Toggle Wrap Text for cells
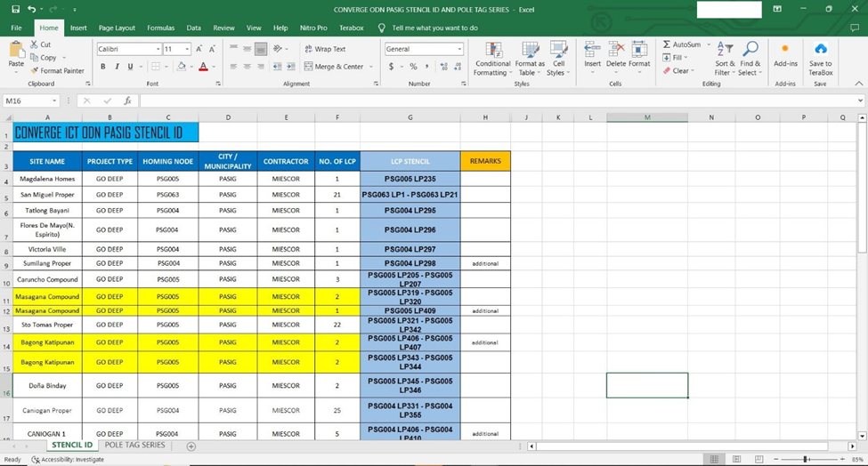This screenshot has width=868, height=466. (325, 49)
